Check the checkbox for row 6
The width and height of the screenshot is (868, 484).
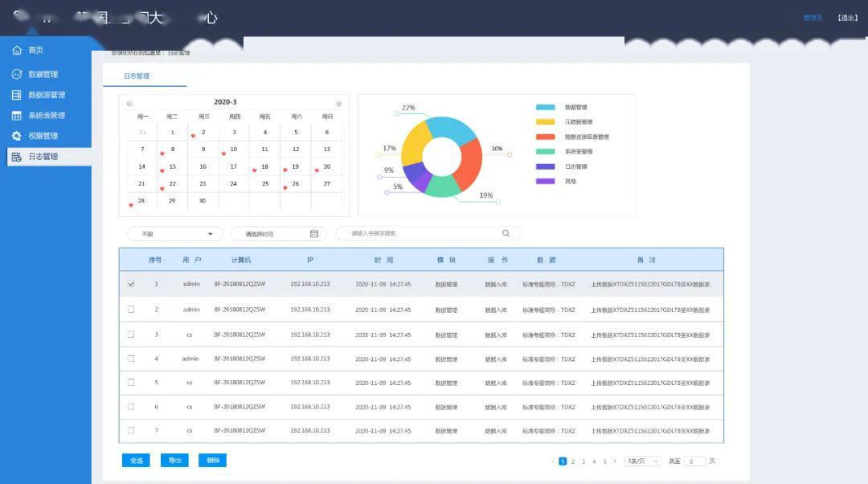pyautogui.click(x=131, y=407)
